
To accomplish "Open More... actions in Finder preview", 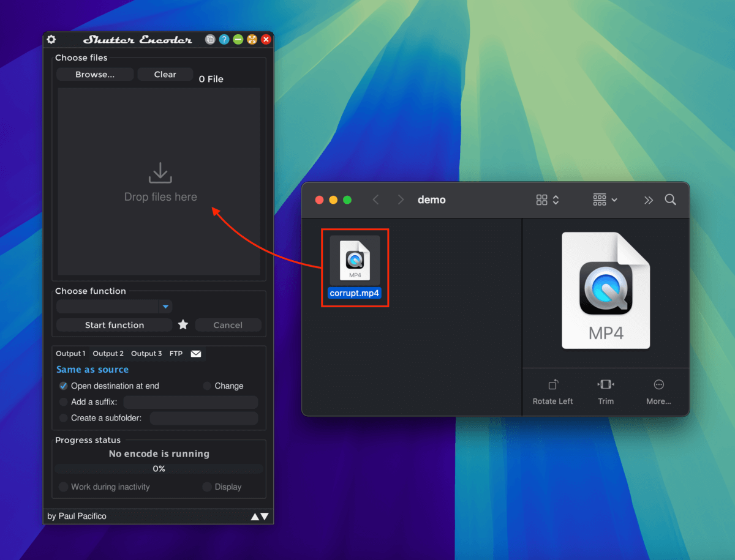I will coord(659,392).
